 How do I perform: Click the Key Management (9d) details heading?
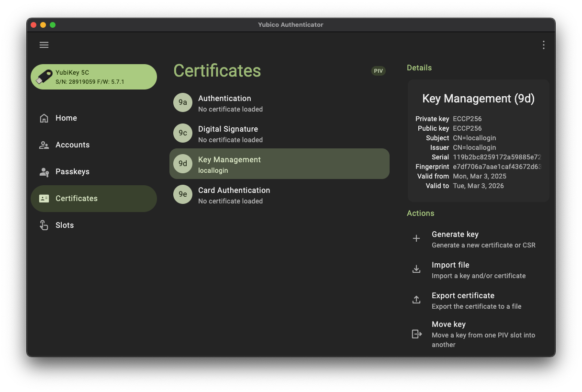478,99
